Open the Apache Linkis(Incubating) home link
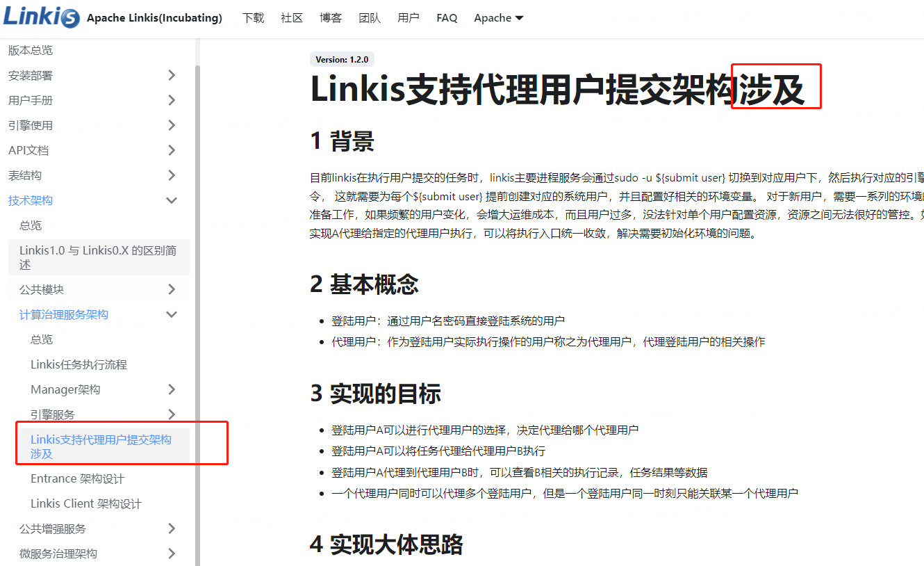924x566 pixels. tap(154, 18)
